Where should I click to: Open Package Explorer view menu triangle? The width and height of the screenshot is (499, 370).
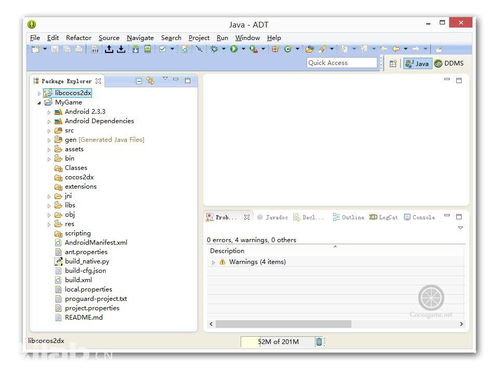(165, 79)
